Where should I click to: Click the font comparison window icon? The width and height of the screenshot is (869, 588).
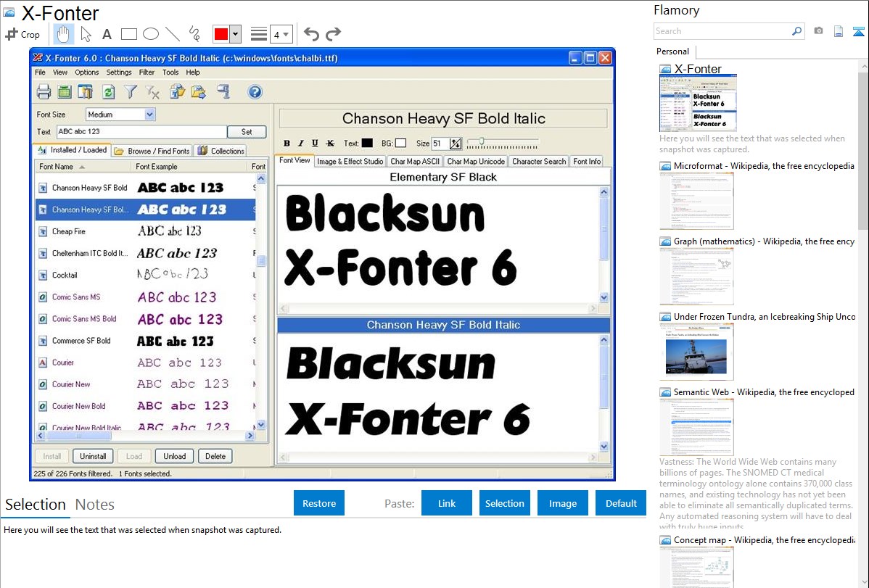click(86, 92)
